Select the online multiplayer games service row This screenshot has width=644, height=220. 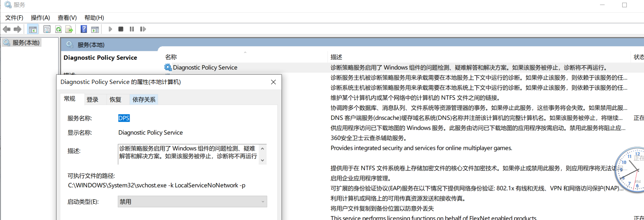point(421,148)
